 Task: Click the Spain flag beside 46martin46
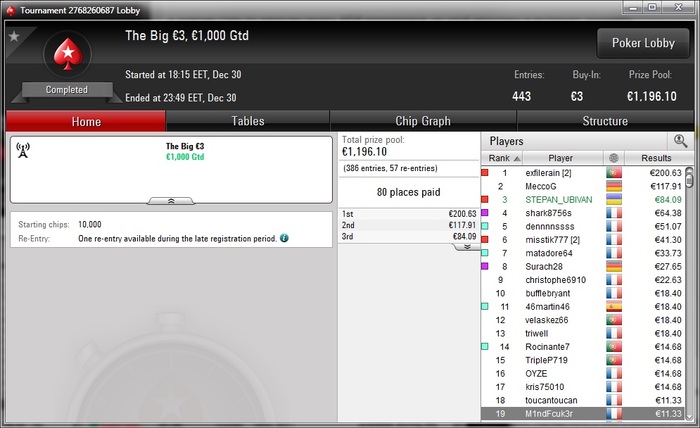(x=614, y=307)
